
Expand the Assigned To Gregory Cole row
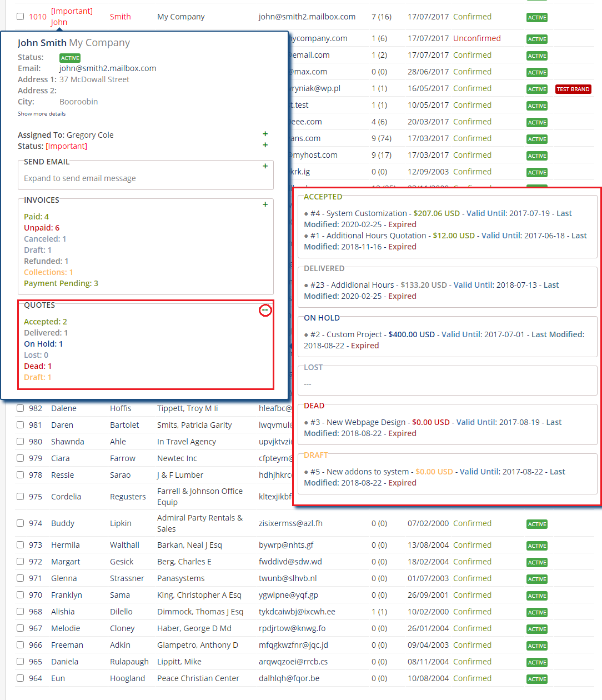click(265, 134)
